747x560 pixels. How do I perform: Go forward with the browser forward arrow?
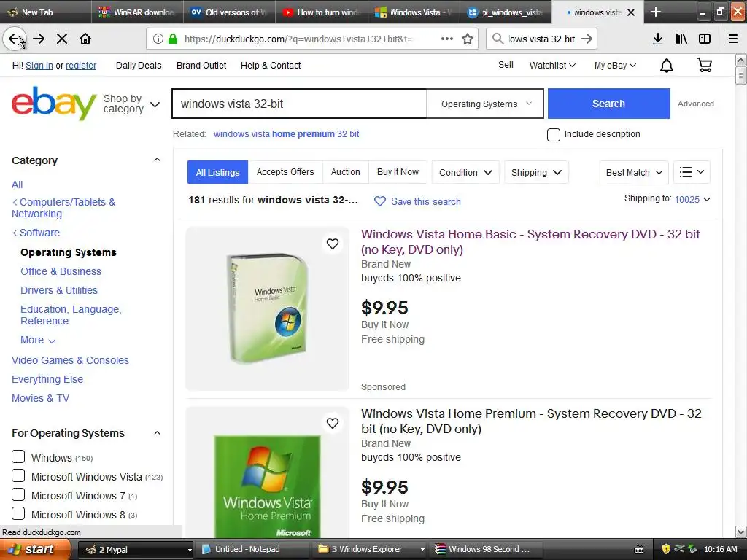coord(39,39)
